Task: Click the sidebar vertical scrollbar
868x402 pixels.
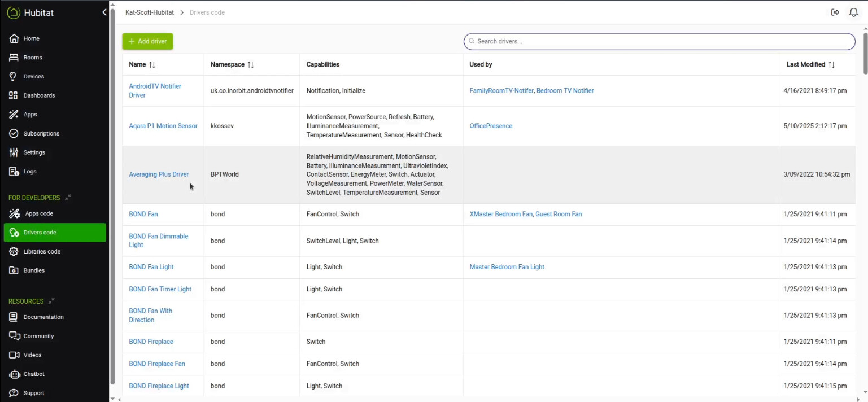Action: [112, 198]
